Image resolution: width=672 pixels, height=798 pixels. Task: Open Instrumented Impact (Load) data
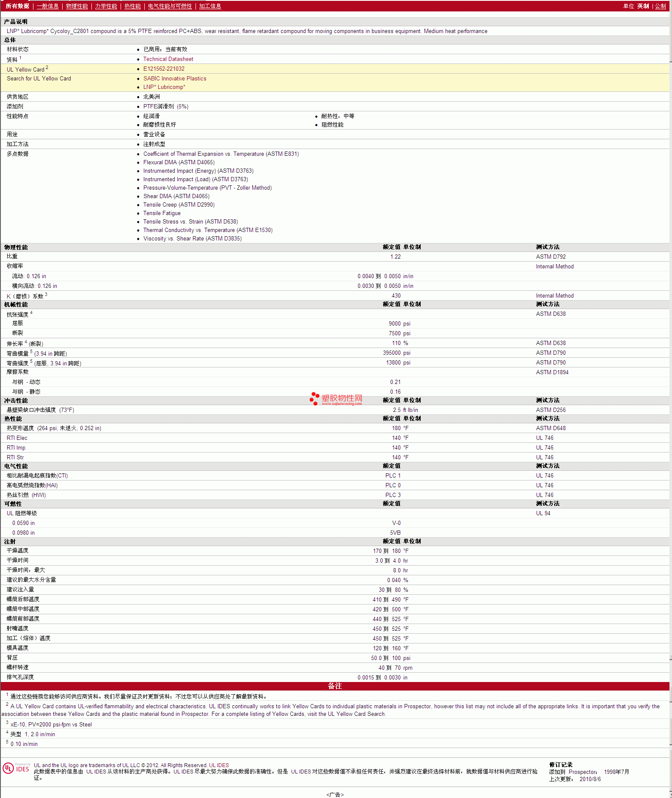tap(196, 179)
